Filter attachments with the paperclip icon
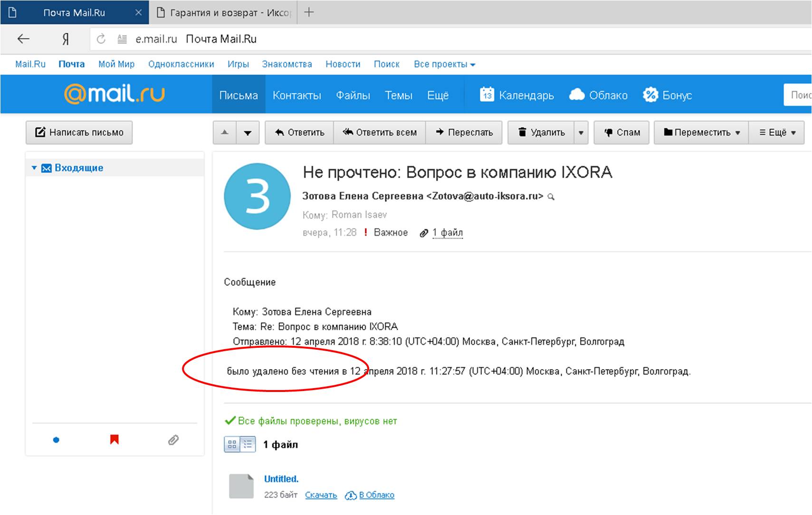Image resolution: width=812 pixels, height=515 pixels. coord(173,440)
